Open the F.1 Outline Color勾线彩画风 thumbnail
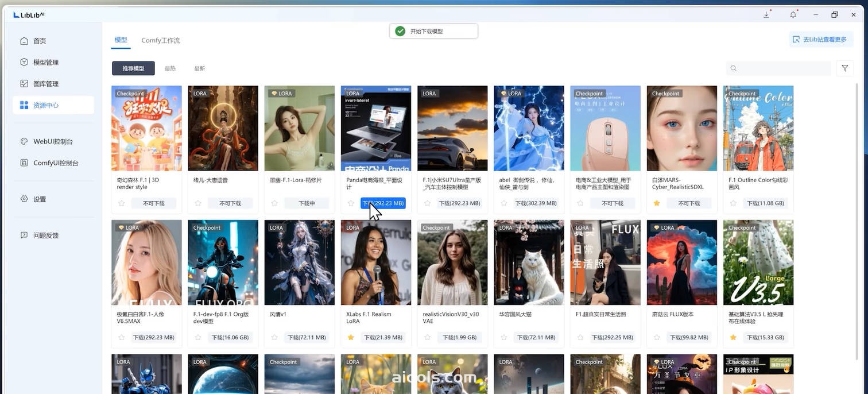868x394 pixels. pos(758,128)
